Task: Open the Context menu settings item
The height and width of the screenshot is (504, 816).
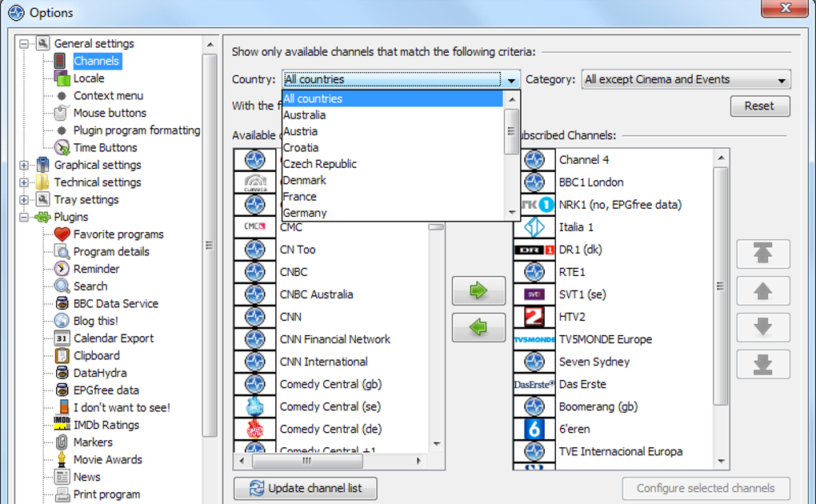Action: (108, 96)
